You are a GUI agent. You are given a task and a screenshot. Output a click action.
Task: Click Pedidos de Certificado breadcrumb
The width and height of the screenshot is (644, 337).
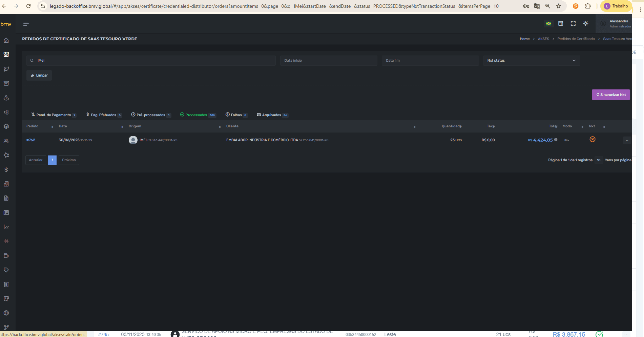(576, 39)
